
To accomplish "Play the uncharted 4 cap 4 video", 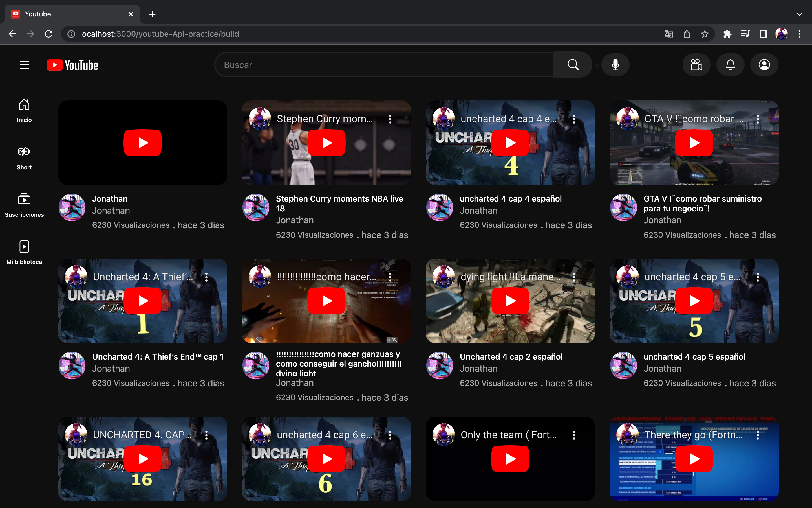I will [x=510, y=143].
